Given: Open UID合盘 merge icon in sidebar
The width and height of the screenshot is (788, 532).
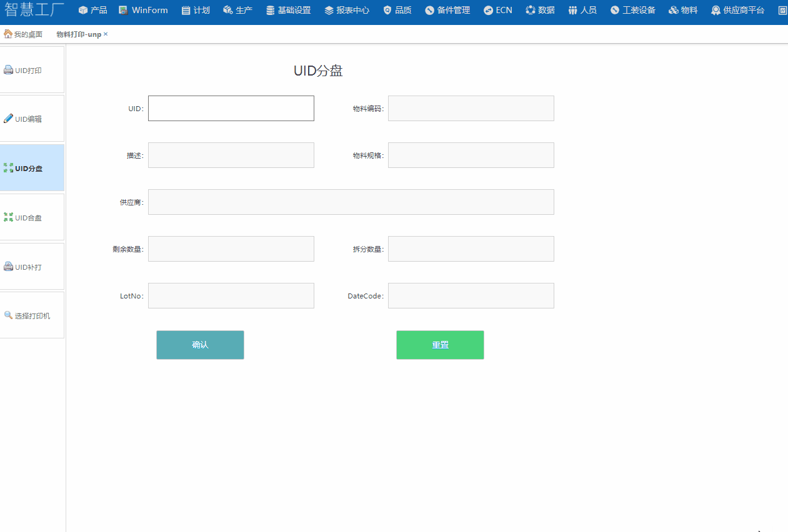Looking at the screenshot, I should coord(8,217).
